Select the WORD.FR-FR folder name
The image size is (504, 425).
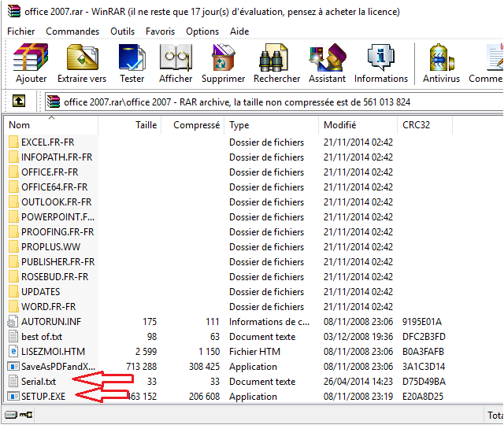(49, 306)
